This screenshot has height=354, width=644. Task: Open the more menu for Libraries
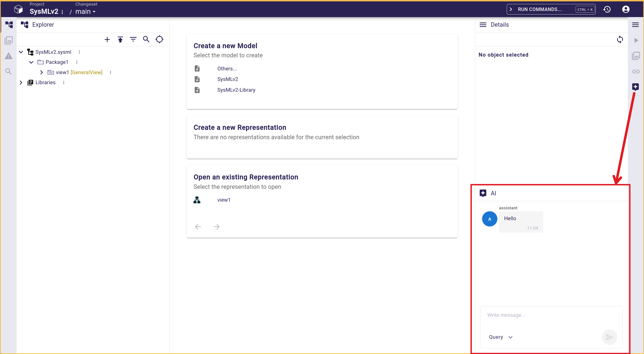point(64,83)
